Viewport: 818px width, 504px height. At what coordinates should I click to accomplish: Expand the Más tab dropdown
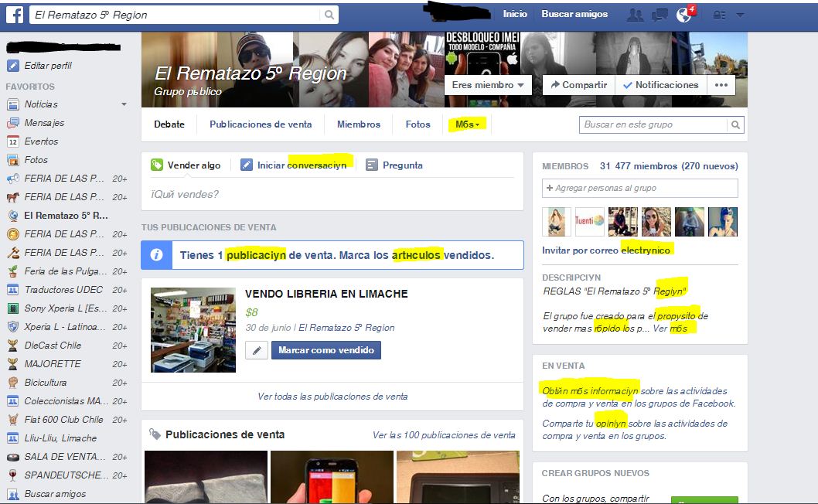[x=467, y=124]
